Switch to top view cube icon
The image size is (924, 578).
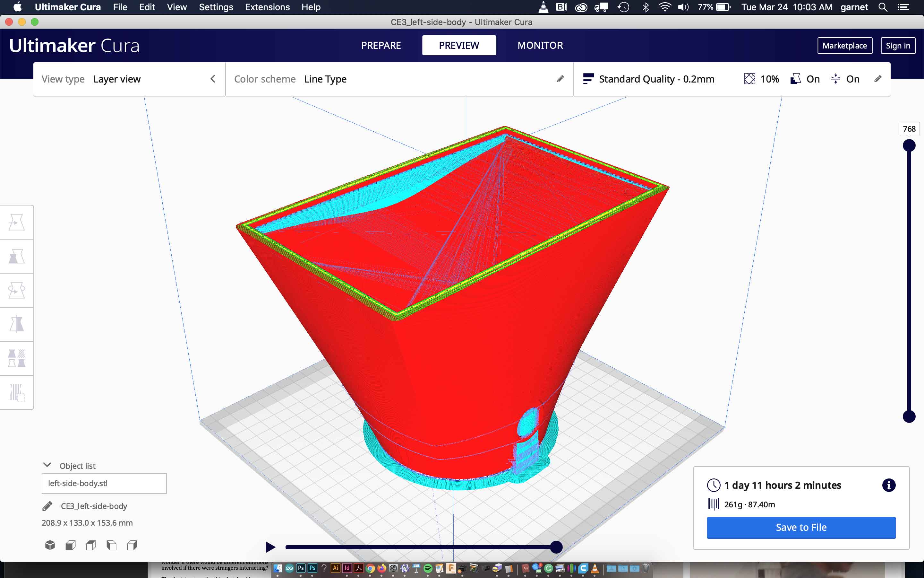pos(91,545)
